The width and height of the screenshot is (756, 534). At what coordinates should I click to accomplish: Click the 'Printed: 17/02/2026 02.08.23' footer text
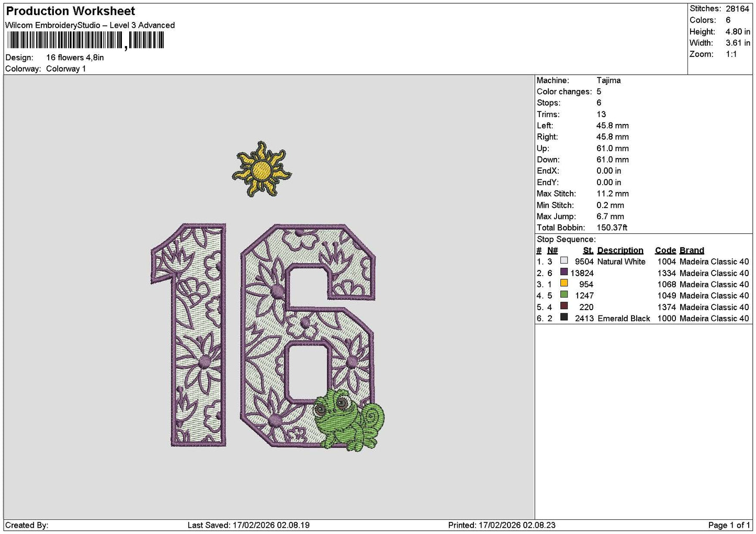click(x=502, y=525)
